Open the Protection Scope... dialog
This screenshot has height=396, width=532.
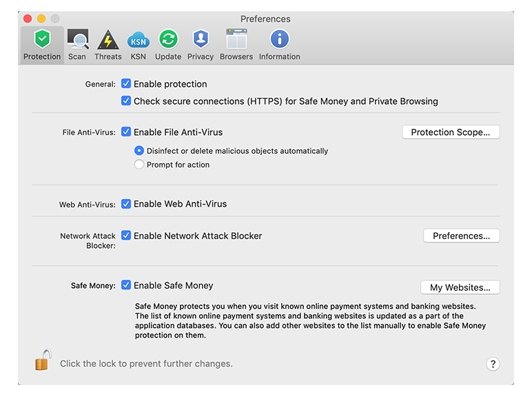click(451, 132)
